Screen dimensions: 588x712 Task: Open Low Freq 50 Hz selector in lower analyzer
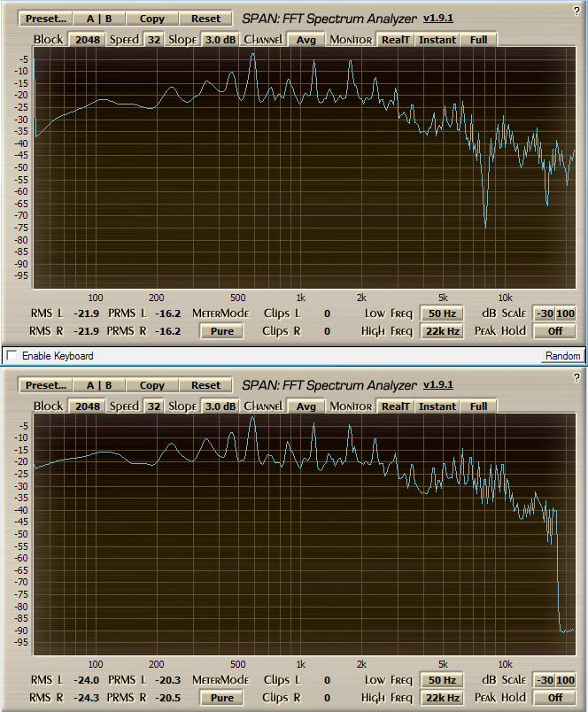tap(441, 680)
